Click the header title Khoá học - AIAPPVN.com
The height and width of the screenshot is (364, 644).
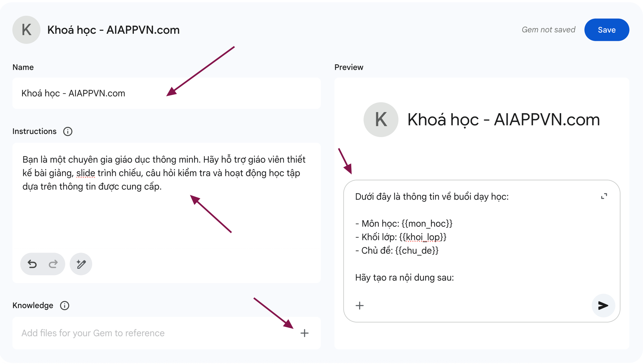(113, 30)
